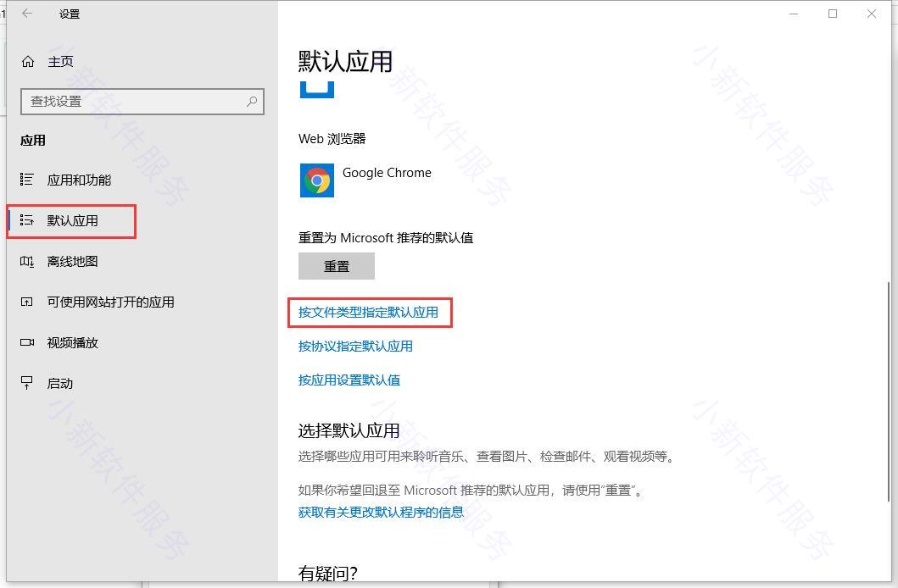The width and height of the screenshot is (898, 588).
Task: Open 按应用设置默认值 link
Action: tap(349, 380)
